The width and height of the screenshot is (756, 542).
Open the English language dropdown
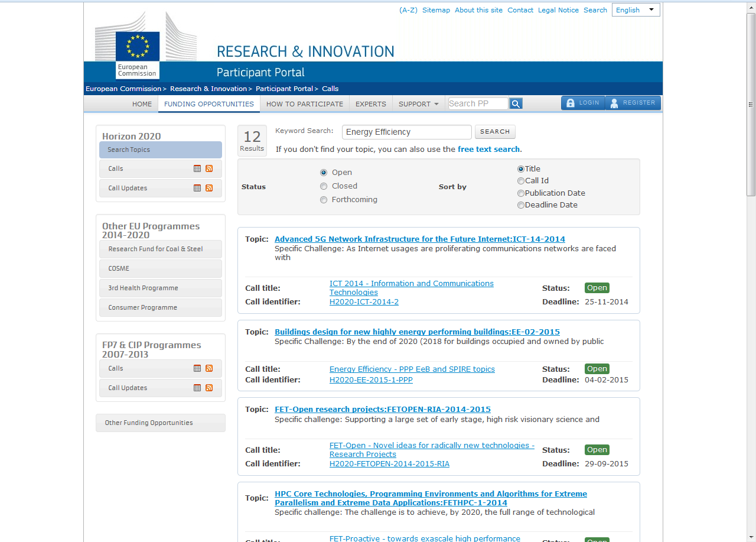(636, 9)
